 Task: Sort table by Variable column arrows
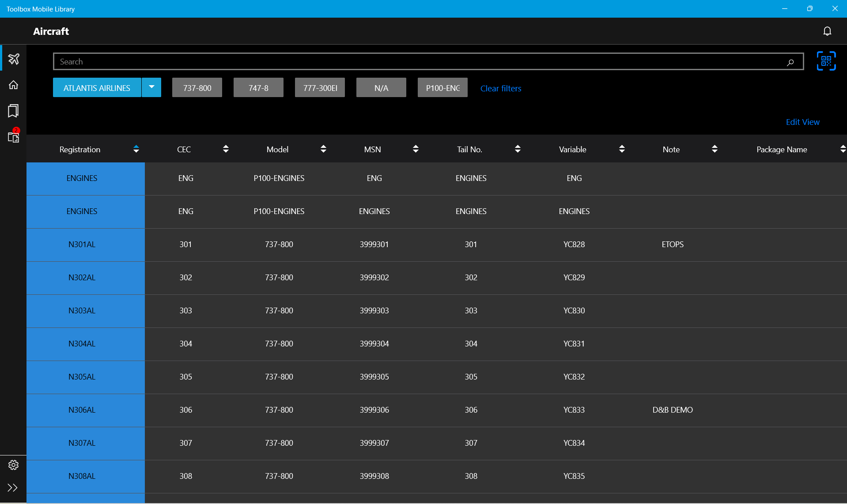pos(622,149)
